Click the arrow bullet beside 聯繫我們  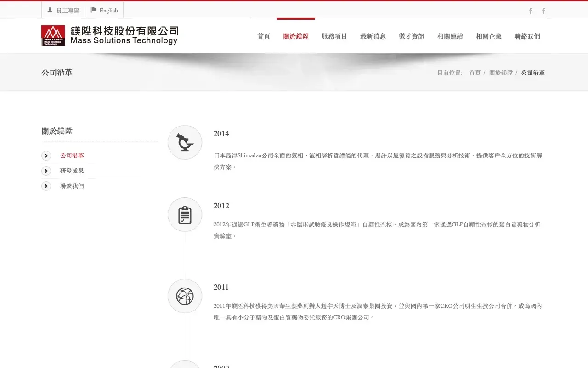[46, 186]
